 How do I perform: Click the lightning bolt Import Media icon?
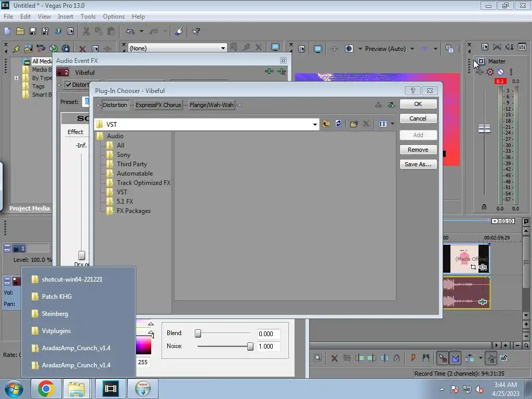pyautogui.click(x=16, y=48)
